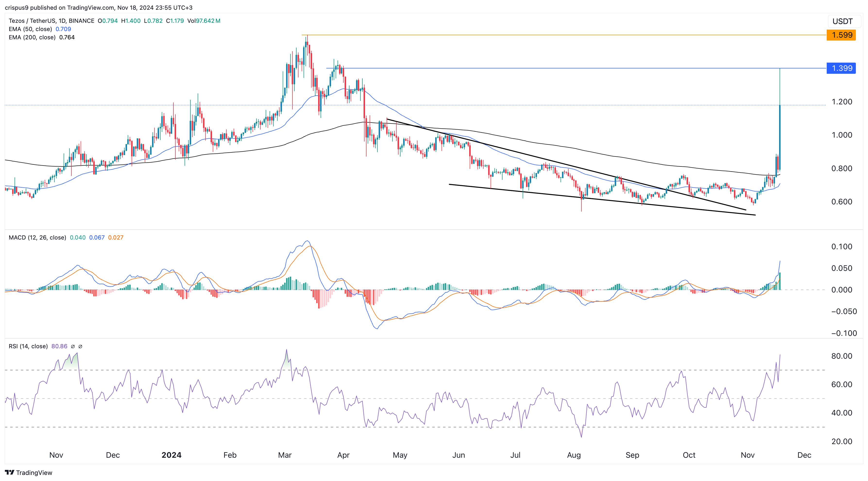Click the Oct label on time axis

(689, 455)
